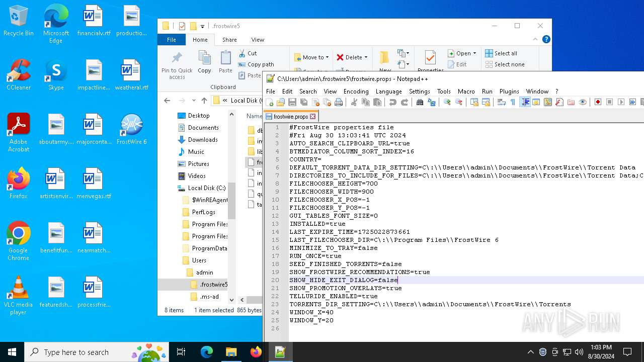Open Find using the binoculars icon

(420, 102)
